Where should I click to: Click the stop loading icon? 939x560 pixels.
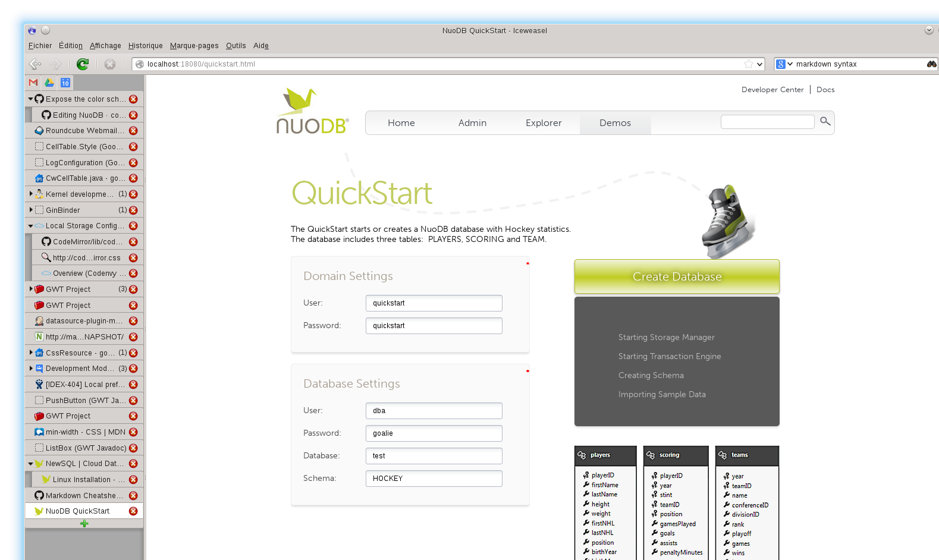click(x=110, y=64)
